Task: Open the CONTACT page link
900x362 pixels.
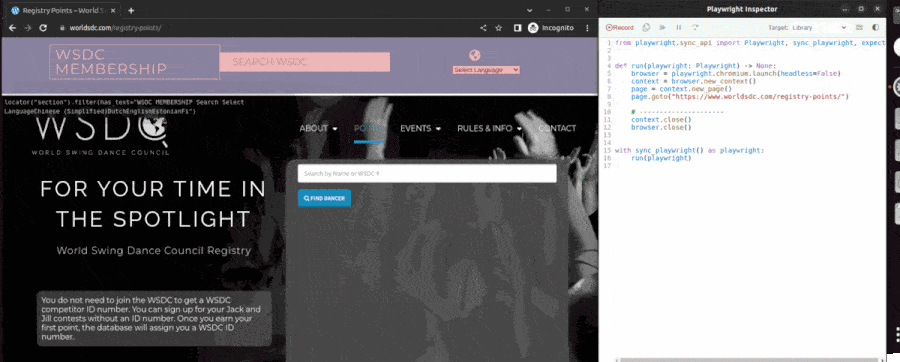Action: point(557,128)
